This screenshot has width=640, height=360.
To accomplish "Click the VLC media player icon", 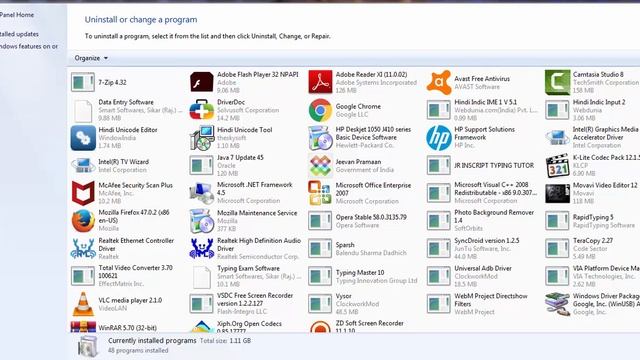I will (83, 304).
